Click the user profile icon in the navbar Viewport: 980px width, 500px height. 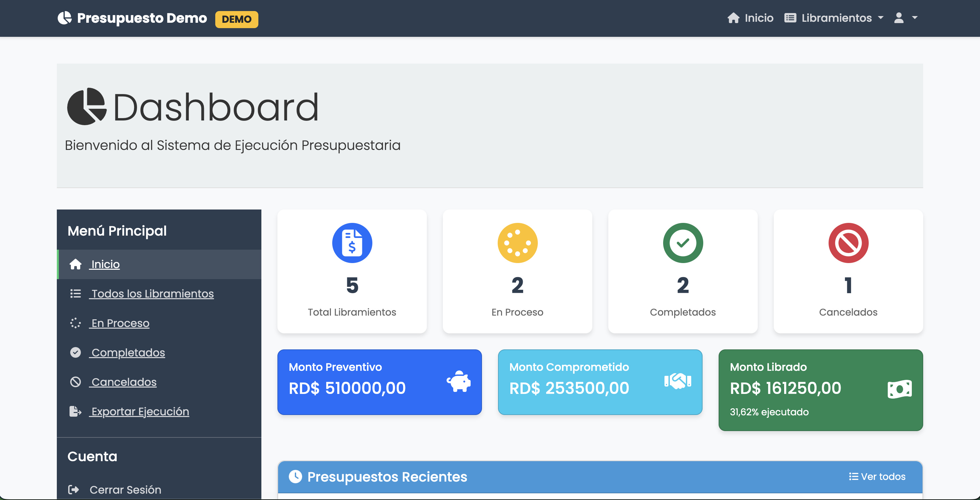point(898,18)
